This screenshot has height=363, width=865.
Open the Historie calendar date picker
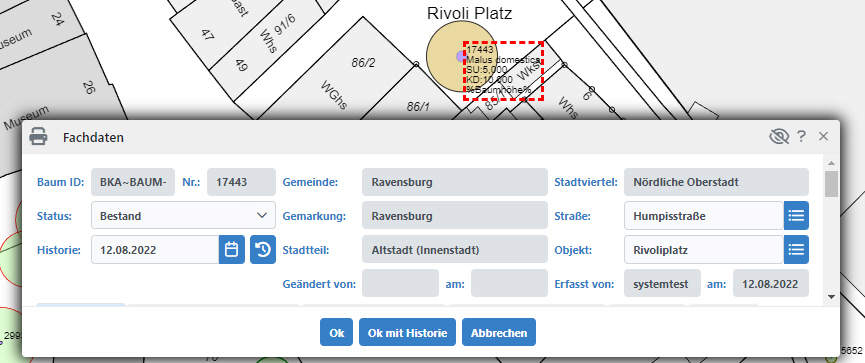[232, 249]
